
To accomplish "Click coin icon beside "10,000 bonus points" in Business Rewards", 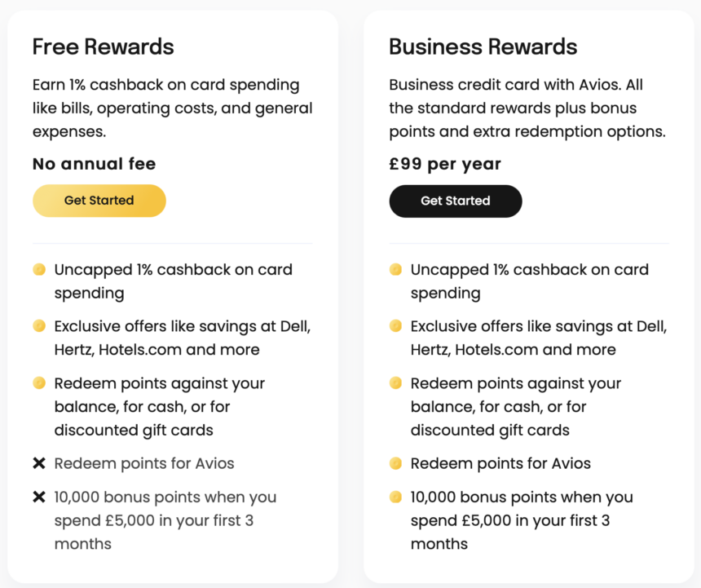I will 395,497.
